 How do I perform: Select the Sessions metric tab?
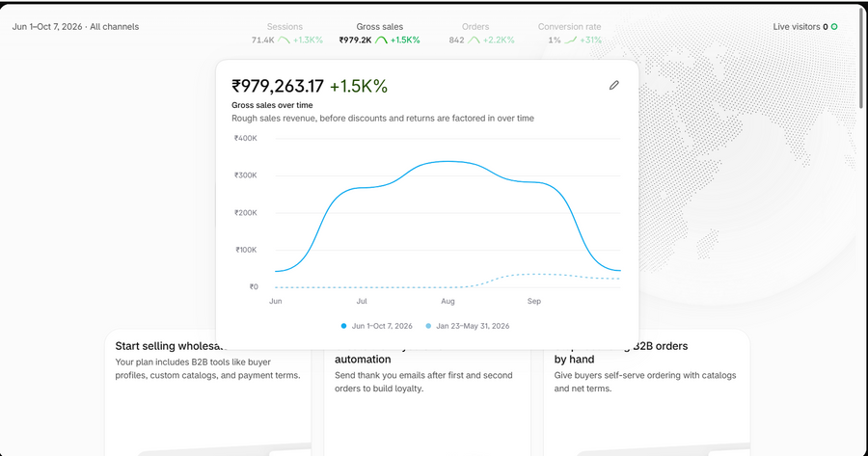click(286, 33)
